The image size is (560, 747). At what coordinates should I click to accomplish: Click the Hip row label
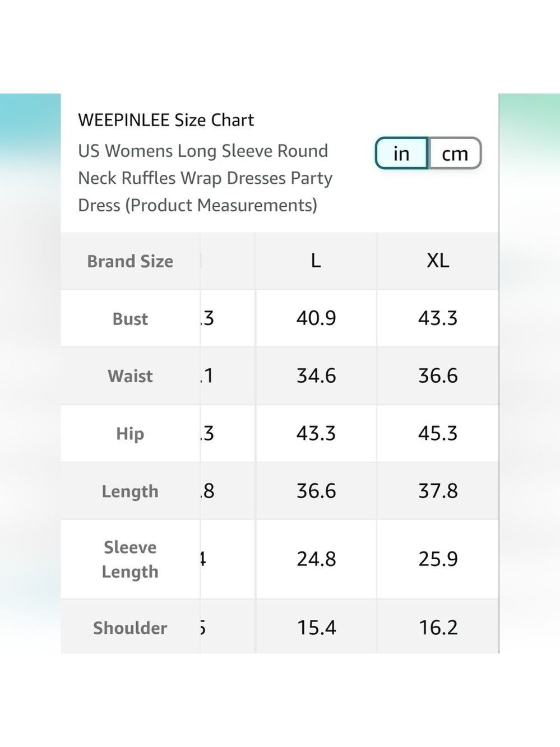click(130, 433)
